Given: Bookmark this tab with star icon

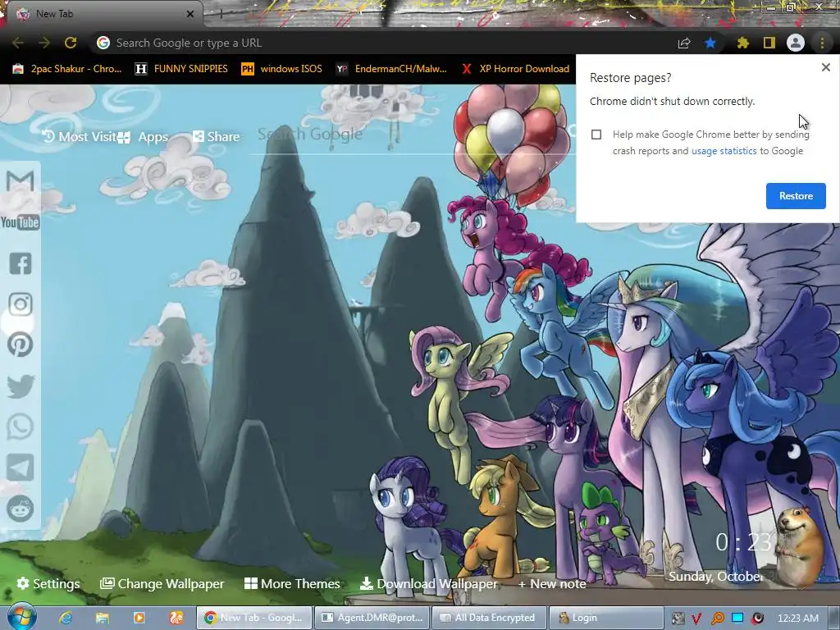Looking at the screenshot, I should point(710,43).
